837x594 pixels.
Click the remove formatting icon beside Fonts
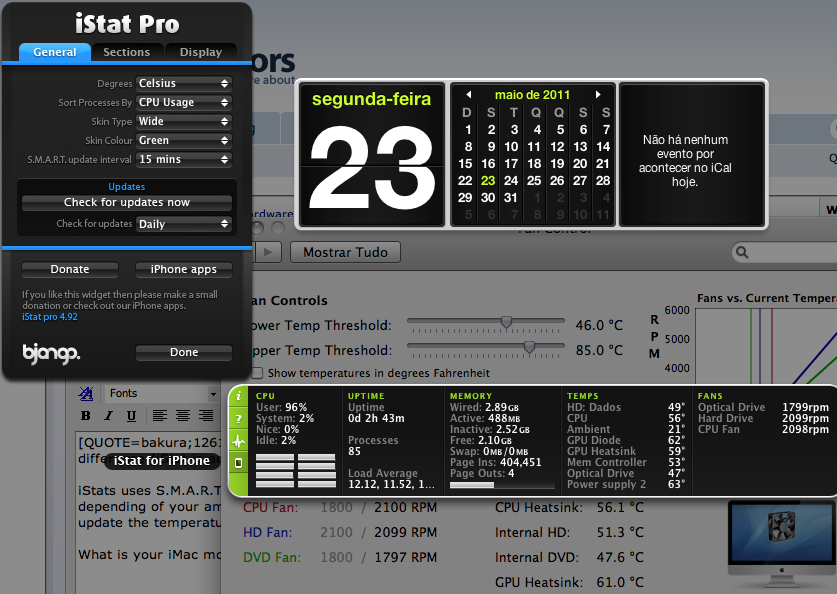coord(85,394)
